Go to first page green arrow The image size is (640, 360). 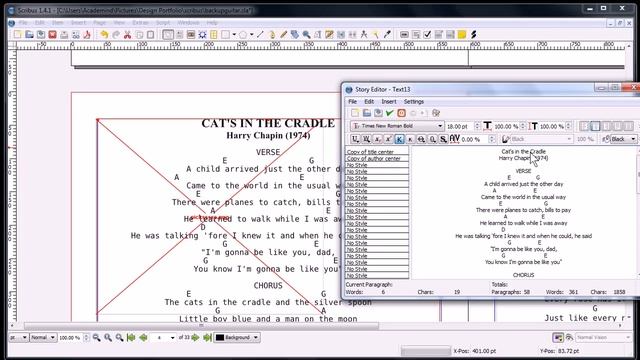point(131,338)
